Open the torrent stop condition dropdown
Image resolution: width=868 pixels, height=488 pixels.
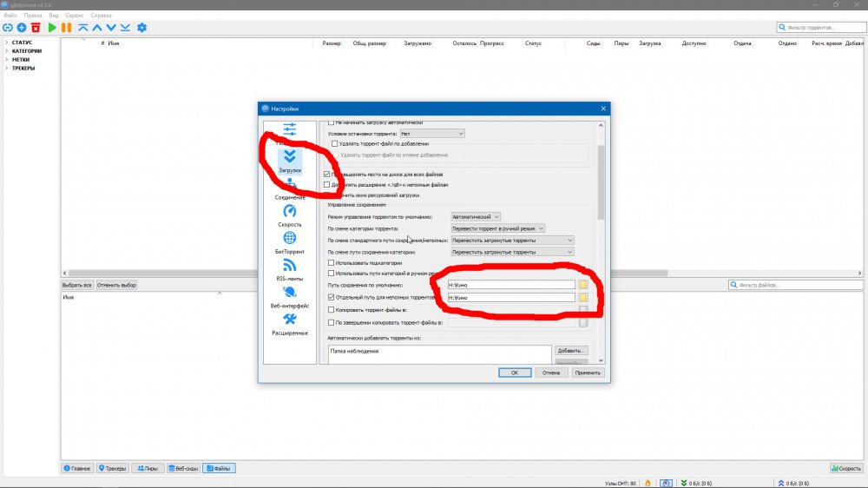pyautogui.click(x=444, y=133)
